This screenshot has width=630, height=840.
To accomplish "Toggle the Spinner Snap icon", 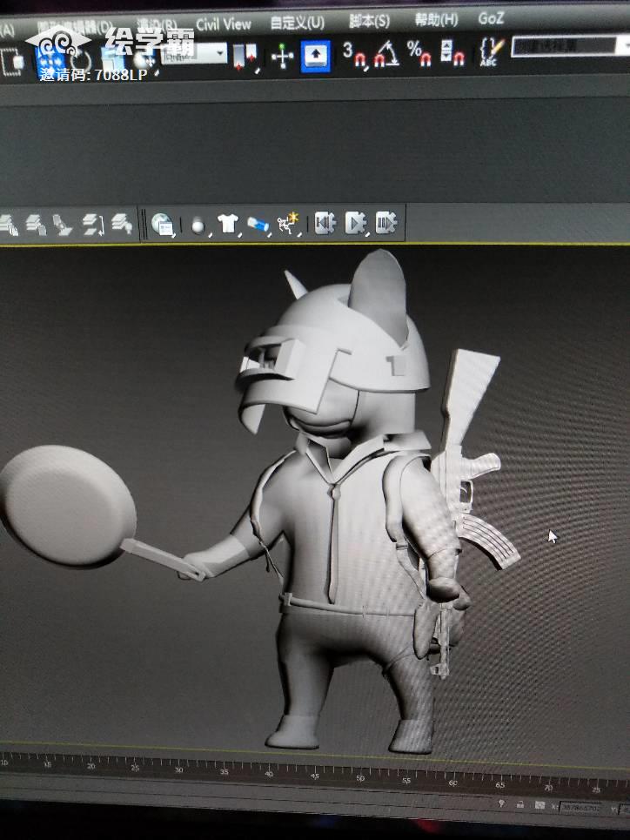I will [452, 53].
